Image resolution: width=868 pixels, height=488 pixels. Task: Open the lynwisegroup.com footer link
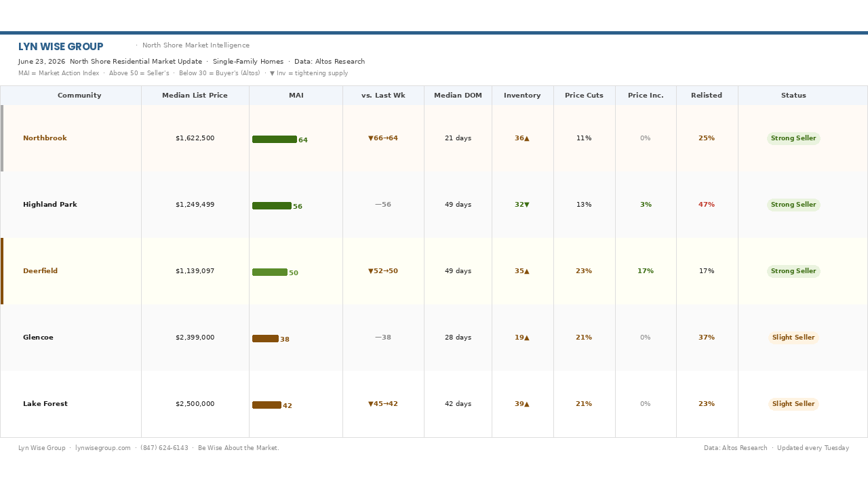pos(103,448)
